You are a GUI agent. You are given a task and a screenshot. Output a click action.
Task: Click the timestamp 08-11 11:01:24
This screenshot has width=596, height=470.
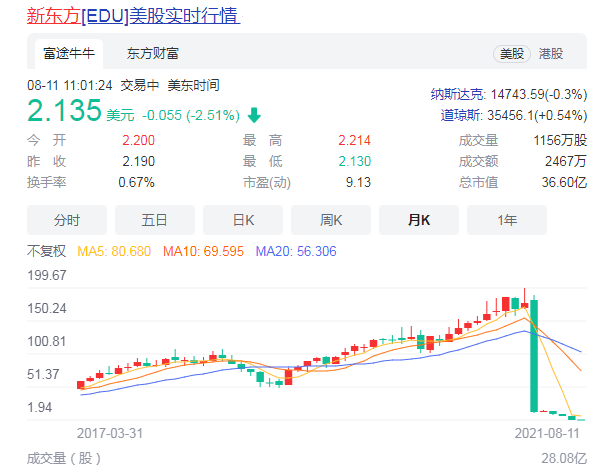tap(70, 85)
